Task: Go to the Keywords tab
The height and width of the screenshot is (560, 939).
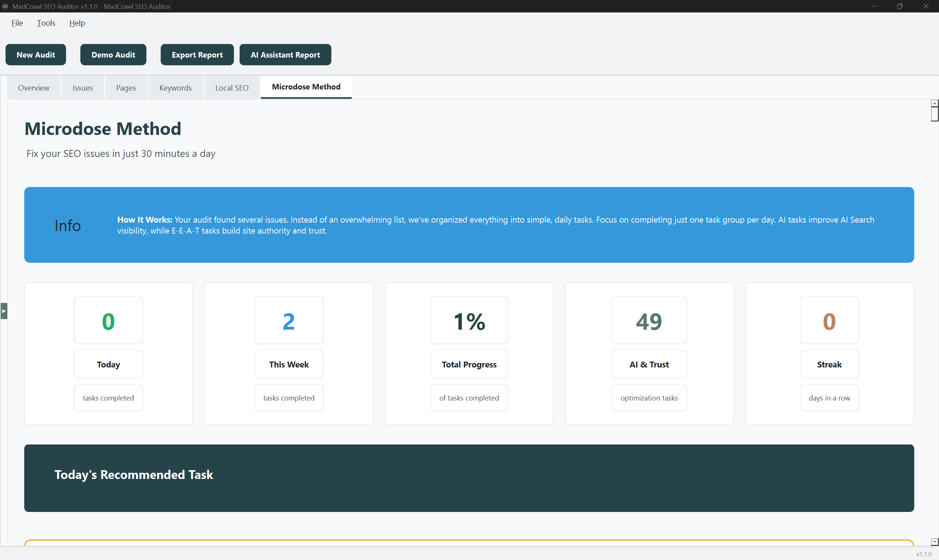Action: (175, 88)
